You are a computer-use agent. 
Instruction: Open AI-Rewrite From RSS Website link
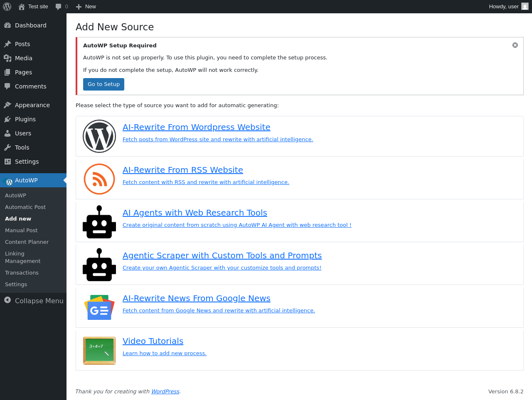183,170
